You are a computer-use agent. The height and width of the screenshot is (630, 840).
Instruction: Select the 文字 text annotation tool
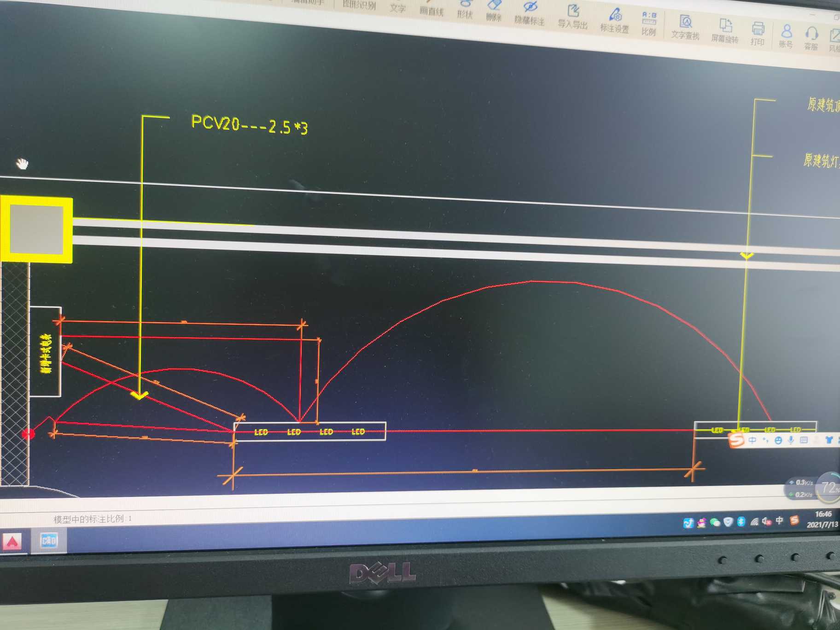pyautogui.click(x=397, y=7)
